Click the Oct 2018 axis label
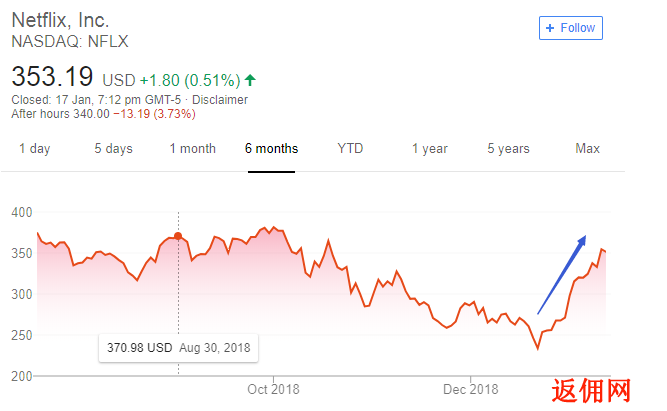667x411 pixels. [273, 389]
